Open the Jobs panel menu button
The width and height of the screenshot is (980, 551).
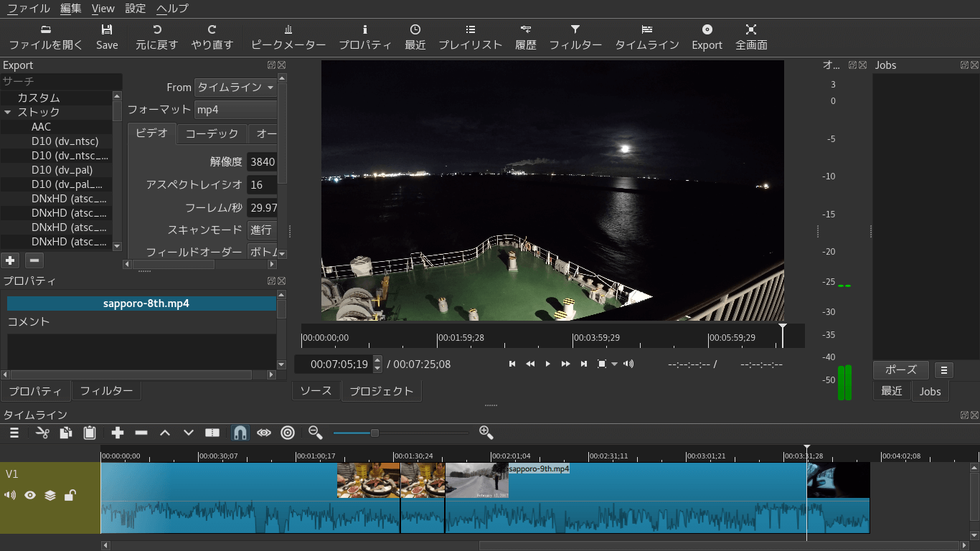pos(943,370)
